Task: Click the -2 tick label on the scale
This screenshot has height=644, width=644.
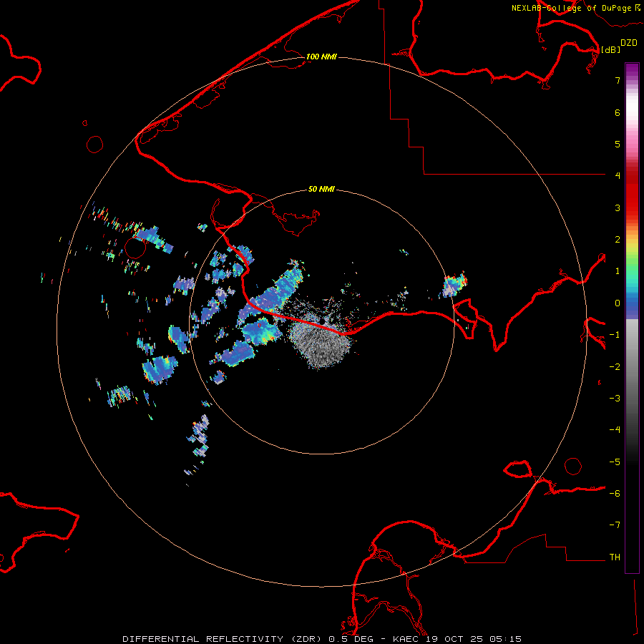Action: coord(615,367)
